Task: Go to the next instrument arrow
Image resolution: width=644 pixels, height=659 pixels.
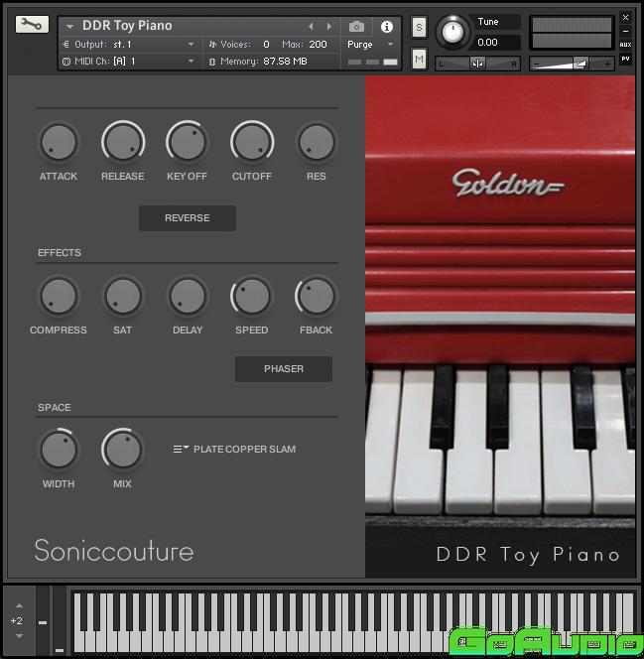Action: [329, 27]
